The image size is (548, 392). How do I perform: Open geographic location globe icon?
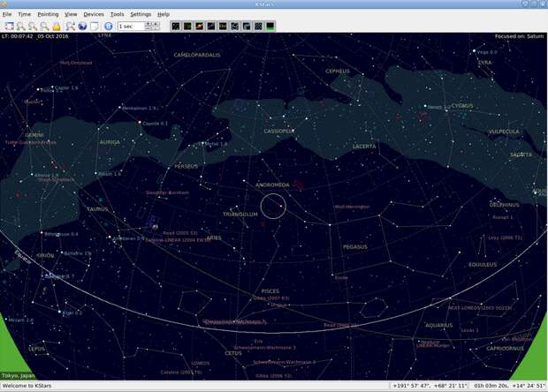pyautogui.click(x=82, y=26)
